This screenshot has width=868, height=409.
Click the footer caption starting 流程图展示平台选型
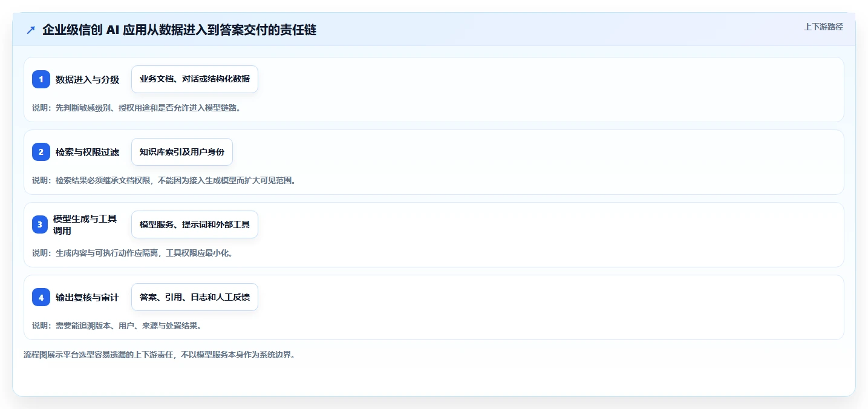point(159,355)
